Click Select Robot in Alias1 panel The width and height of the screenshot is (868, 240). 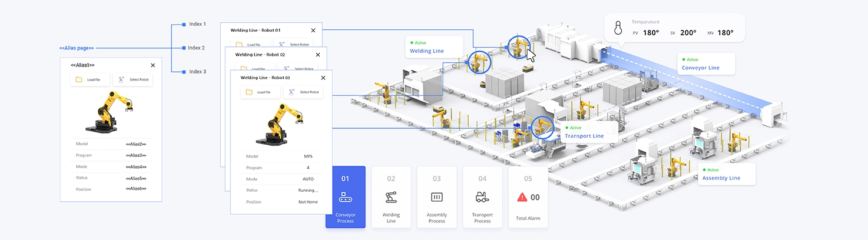133,79
